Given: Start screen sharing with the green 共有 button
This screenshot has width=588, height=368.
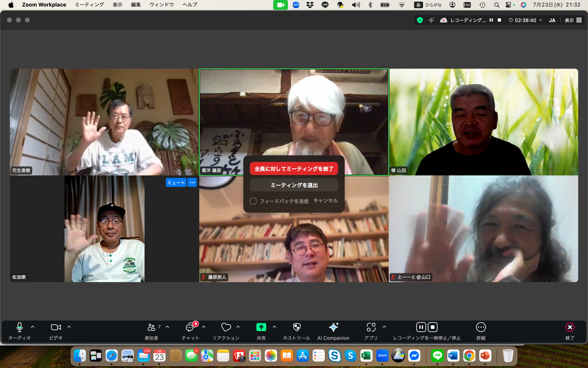Looking at the screenshot, I should [261, 331].
